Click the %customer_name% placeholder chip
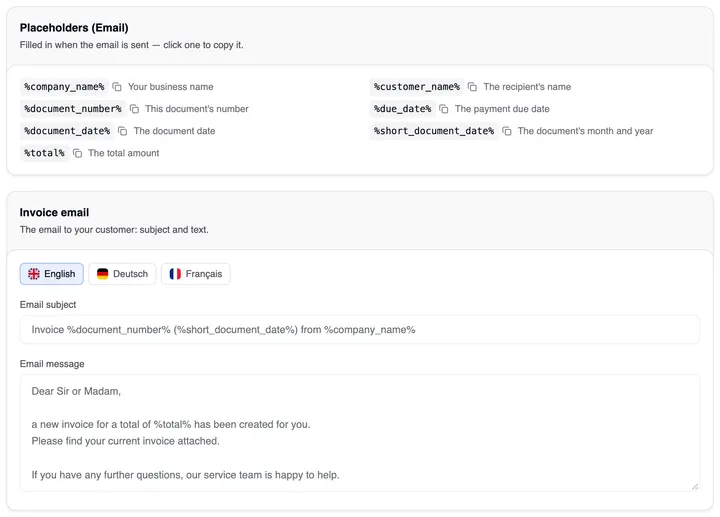 [416, 87]
